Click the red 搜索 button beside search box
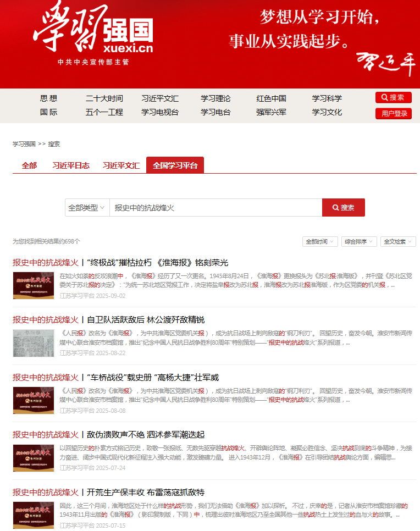Screen dimensions: 420x531 click(x=344, y=208)
